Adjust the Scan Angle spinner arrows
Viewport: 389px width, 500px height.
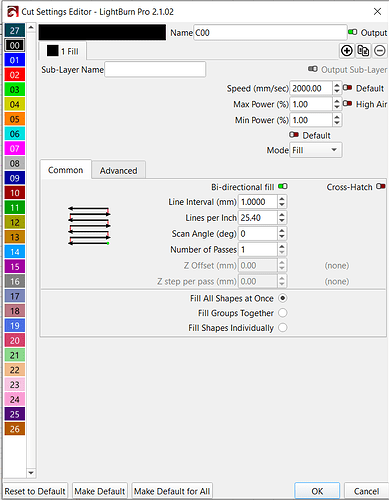coord(282,234)
